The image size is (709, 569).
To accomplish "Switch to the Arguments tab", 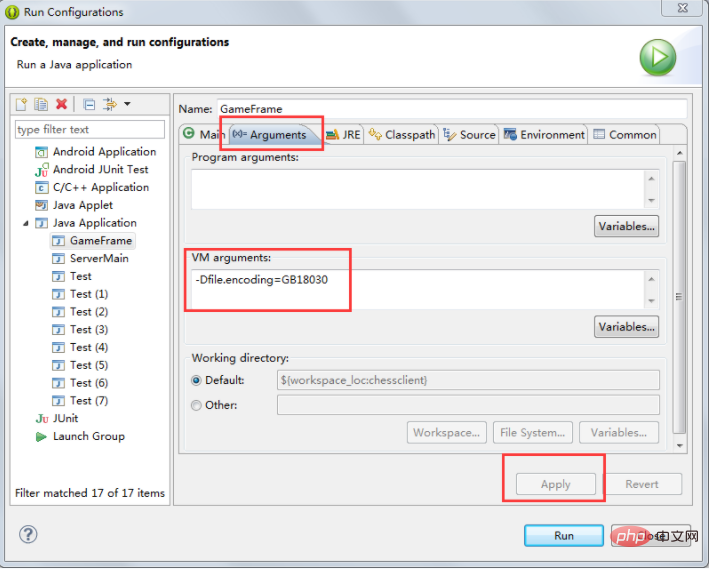I will tap(275, 135).
